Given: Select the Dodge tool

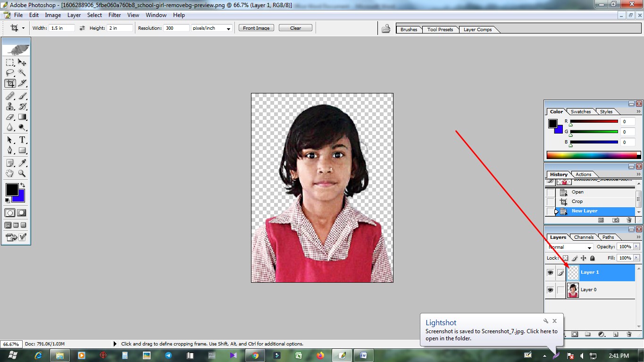Looking at the screenshot, I should [22, 127].
